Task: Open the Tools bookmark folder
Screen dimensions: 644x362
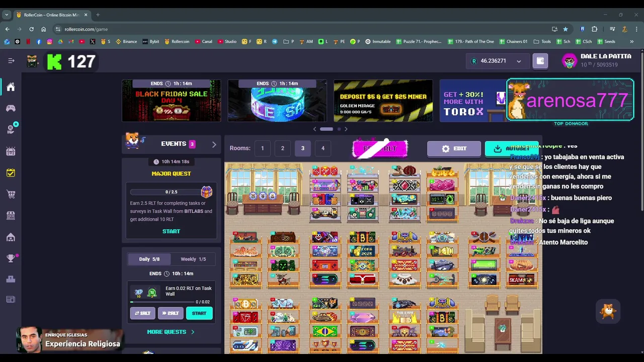Action: [x=542, y=42]
